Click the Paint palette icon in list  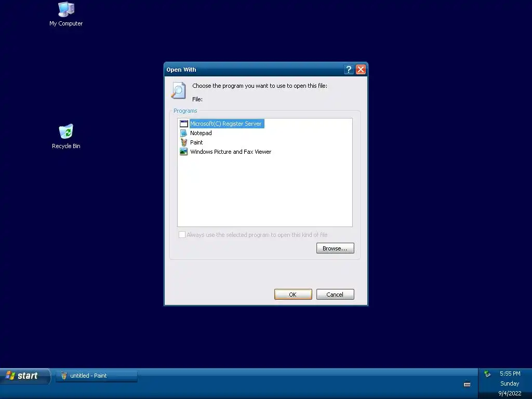click(184, 142)
